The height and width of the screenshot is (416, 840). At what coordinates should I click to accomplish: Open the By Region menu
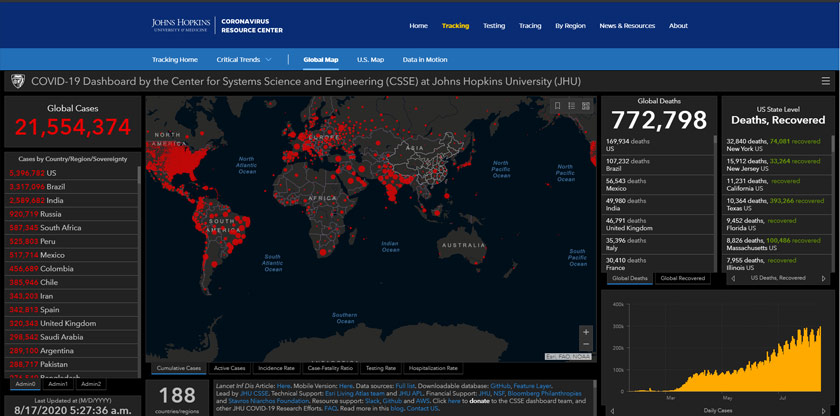pos(570,26)
